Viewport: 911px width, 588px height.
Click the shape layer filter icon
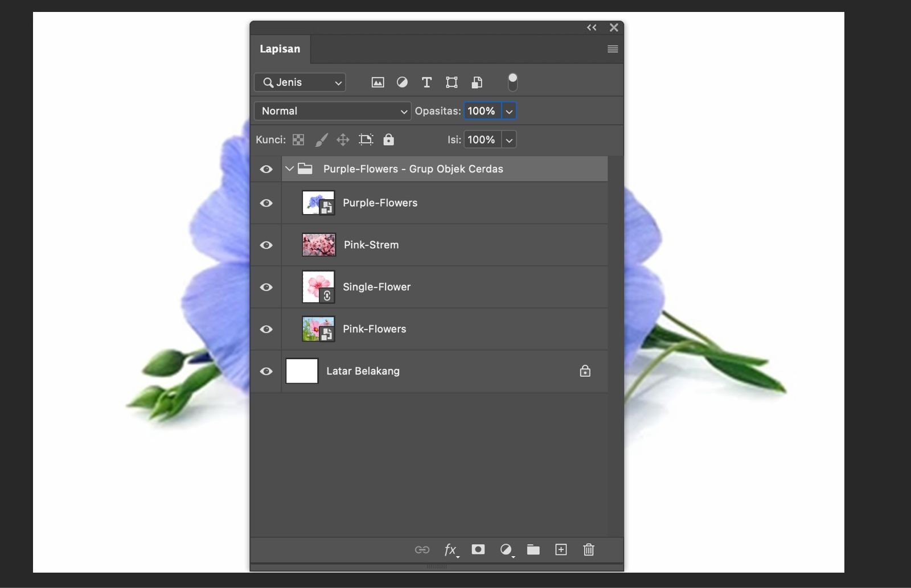coord(452,83)
